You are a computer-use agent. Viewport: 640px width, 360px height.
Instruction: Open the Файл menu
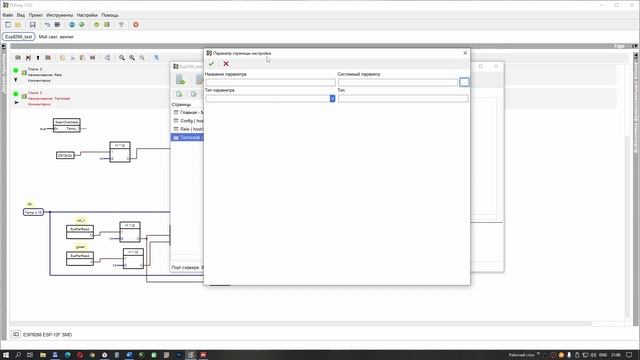(8, 15)
